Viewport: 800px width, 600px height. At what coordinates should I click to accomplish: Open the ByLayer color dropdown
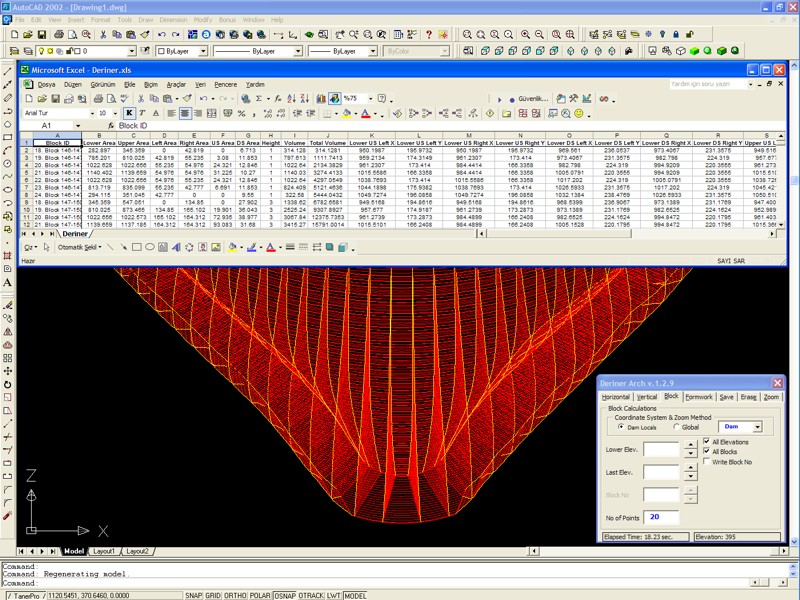click(x=202, y=51)
